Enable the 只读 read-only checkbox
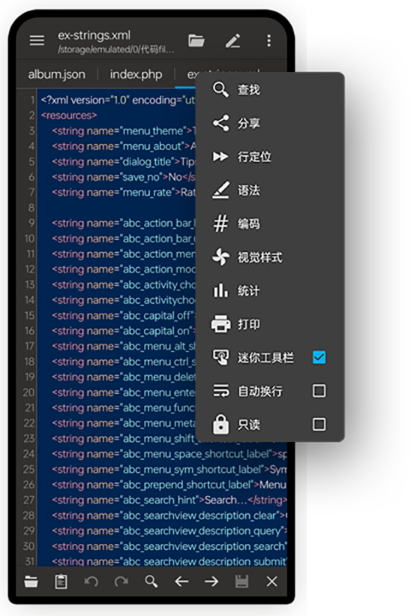411x616 pixels. pos(319,424)
